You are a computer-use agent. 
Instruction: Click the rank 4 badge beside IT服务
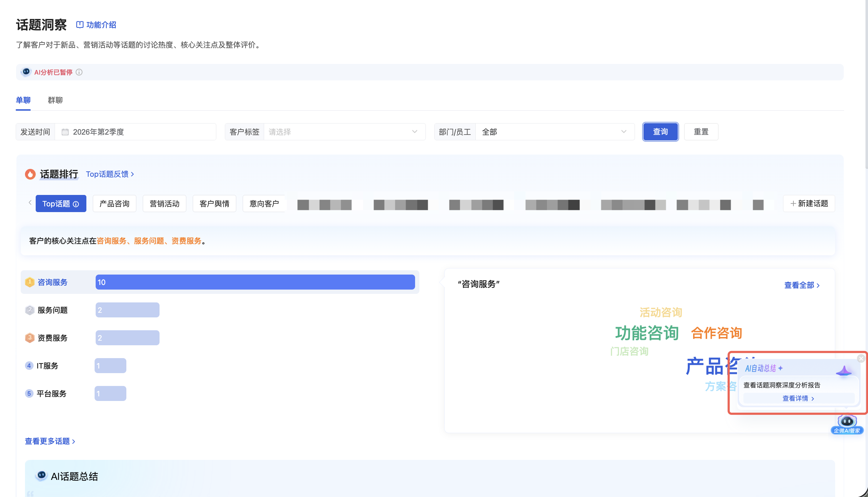(x=29, y=366)
